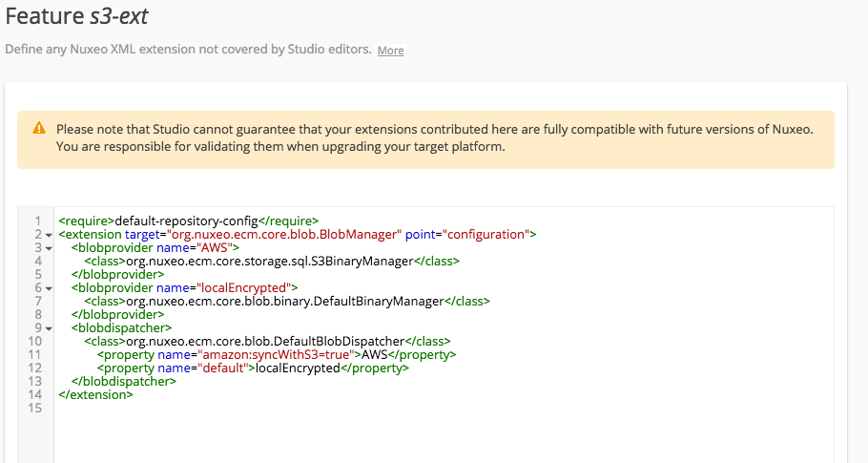Click the "Define any Nuxeo XML extension" description text
This screenshot has height=463, width=868.
pos(188,50)
